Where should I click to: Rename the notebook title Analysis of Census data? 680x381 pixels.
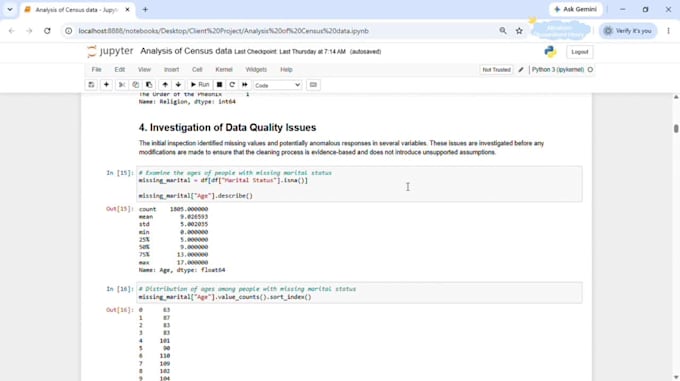tap(186, 51)
